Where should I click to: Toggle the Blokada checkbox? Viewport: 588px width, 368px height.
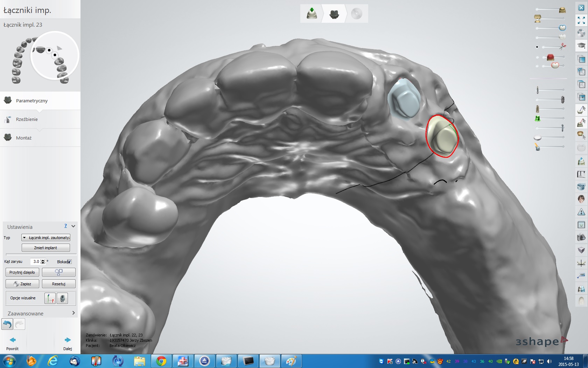coord(69,262)
